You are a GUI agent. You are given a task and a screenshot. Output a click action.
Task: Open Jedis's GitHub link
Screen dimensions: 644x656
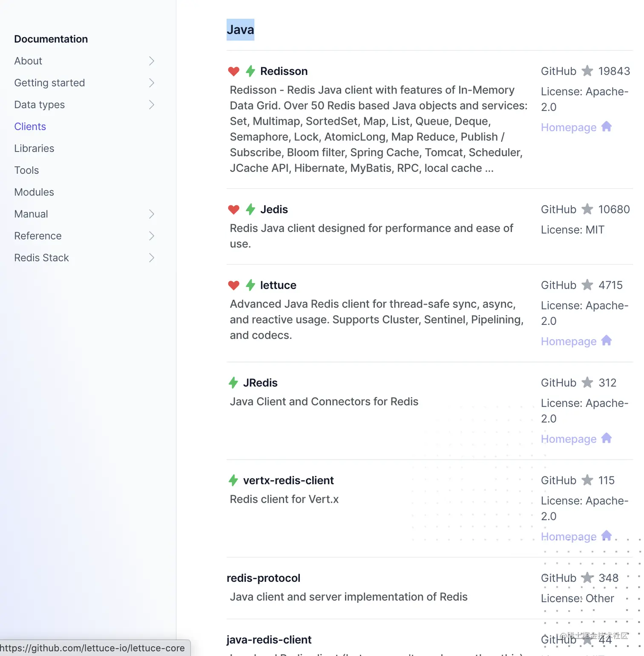coord(558,209)
